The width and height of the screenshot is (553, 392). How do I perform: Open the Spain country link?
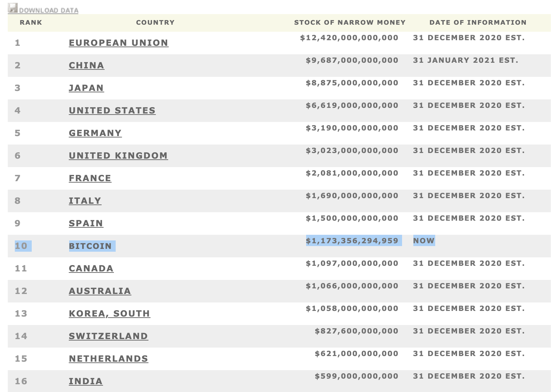click(86, 223)
